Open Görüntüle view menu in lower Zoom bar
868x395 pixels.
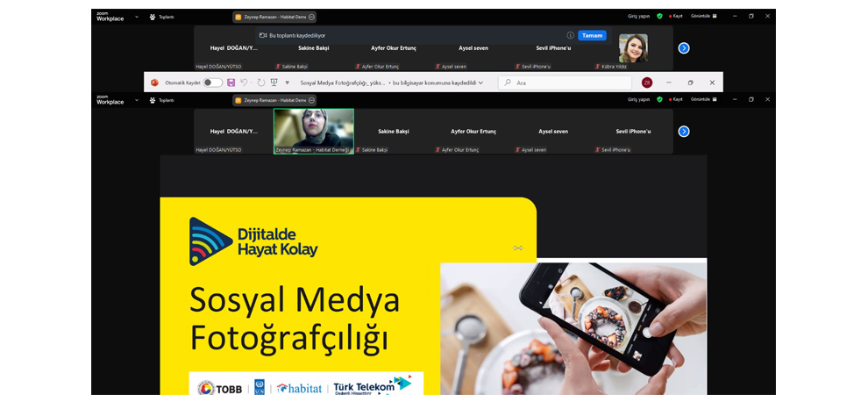(703, 100)
